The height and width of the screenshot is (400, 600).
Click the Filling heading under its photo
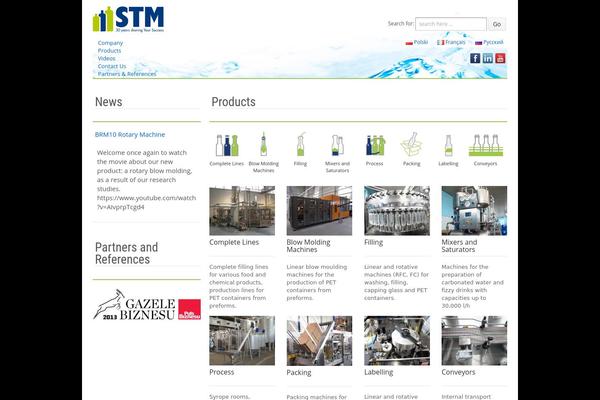click(x=373, y=242)
